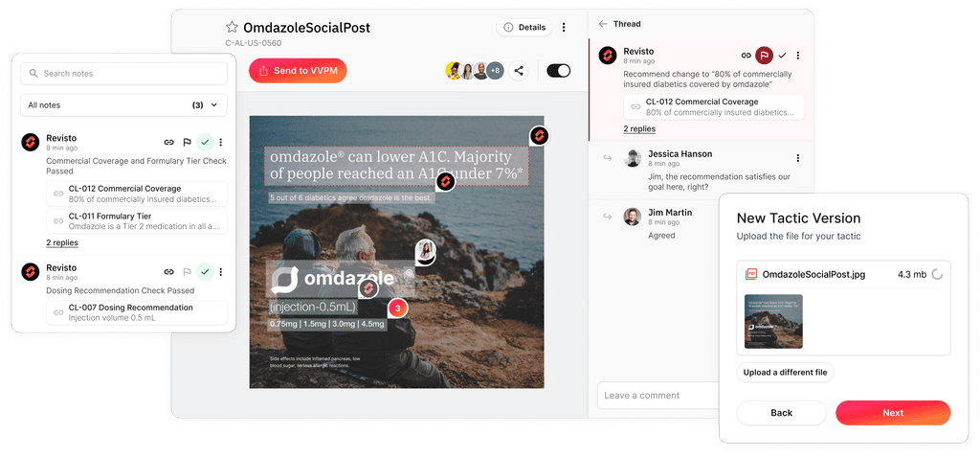Image resolution: width=980 pixels, height=457 pixels.
Task: Select the A1C headline annotation text
Action: [x=397, y=166]
